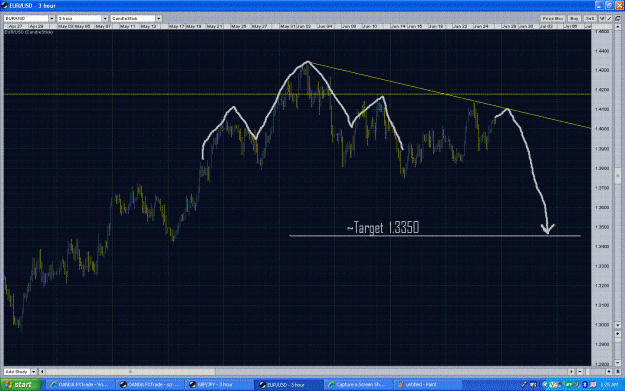Select the pointer tool beside Sell
625x391 pixels.
(x=602, y=18)
